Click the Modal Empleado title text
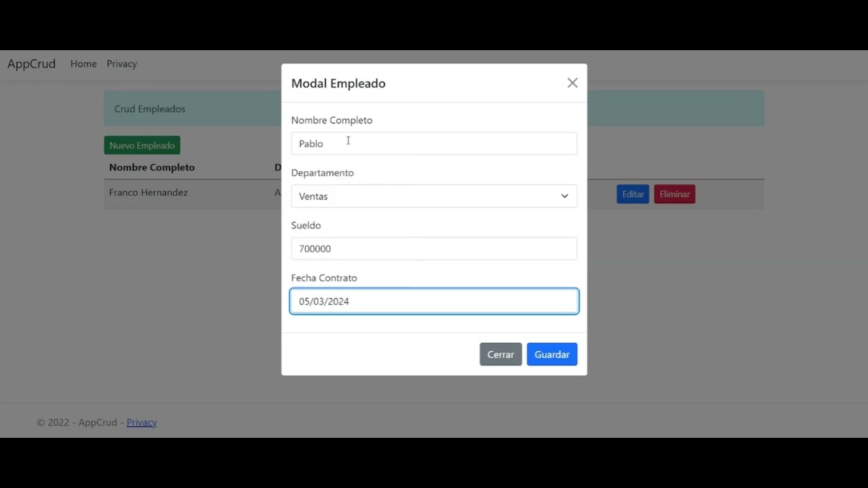 click(x=338, y=83)
